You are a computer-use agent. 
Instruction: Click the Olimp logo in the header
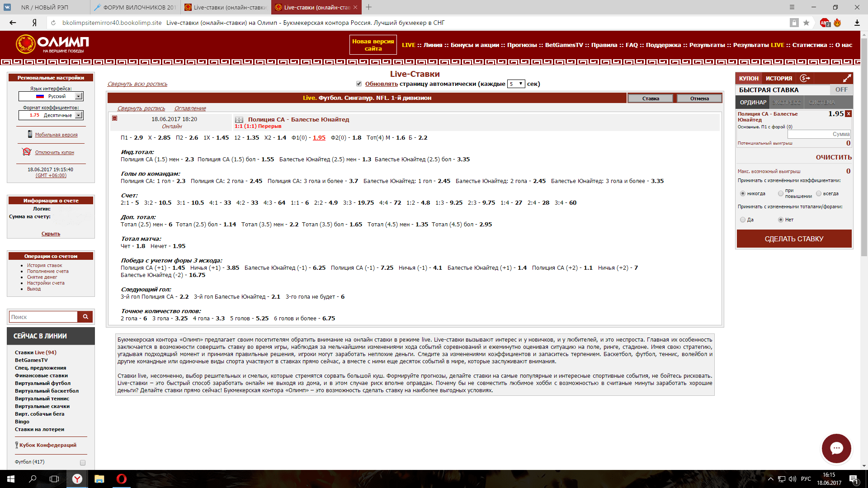(x=52, y=44)
